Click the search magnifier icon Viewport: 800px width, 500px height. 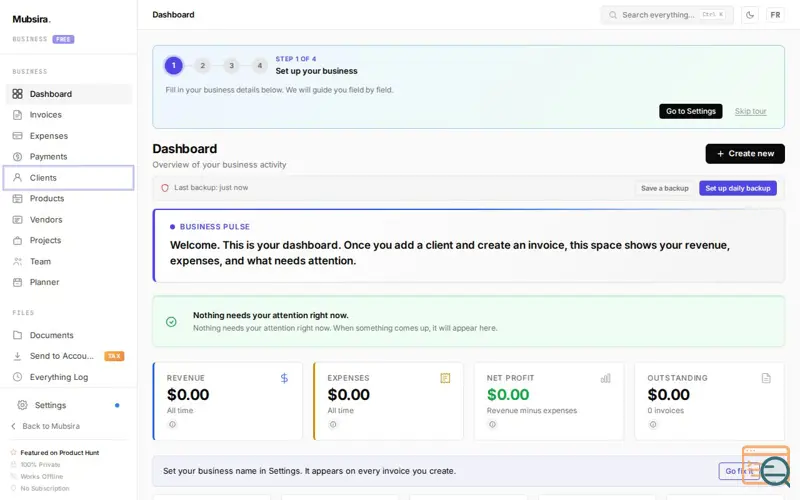click(x=613, y=15)
